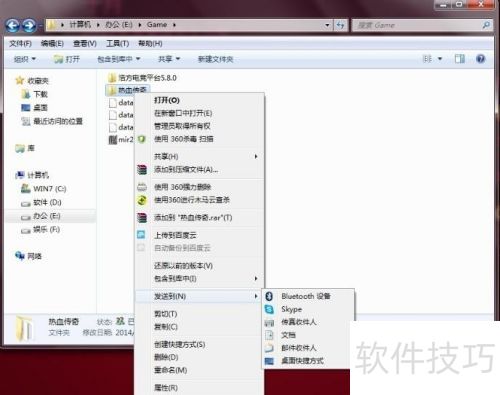Click the refresh button beside address bar
The image size is (500, 395).
[340, 25]
